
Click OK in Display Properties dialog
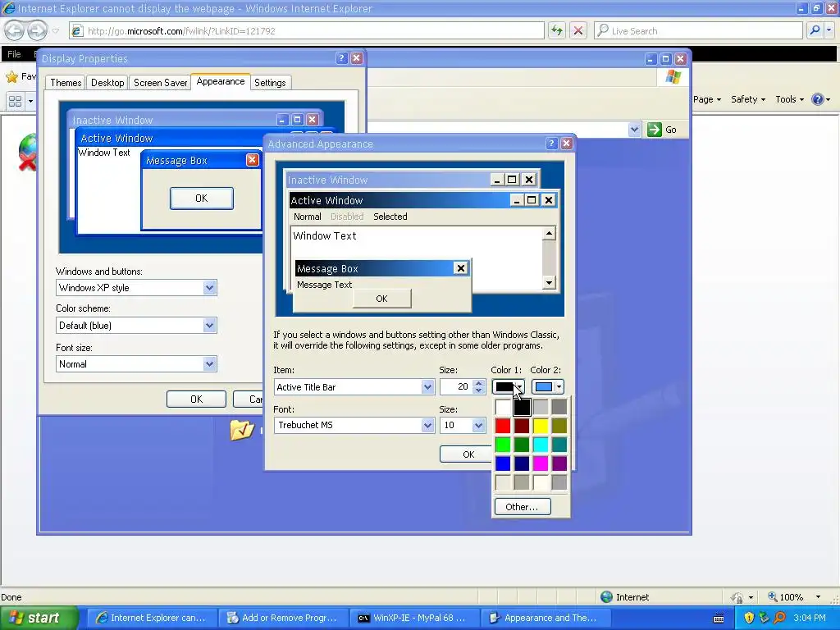tap(196, 399)
